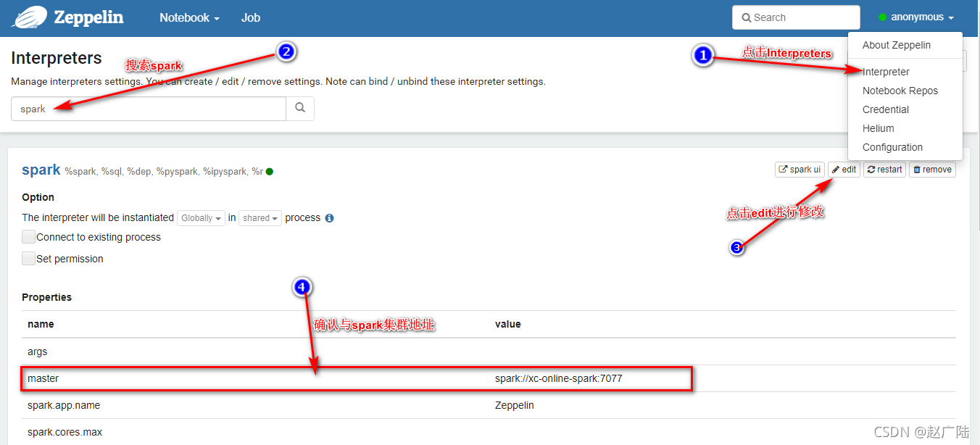The height and width of the screenshot is (445, 980).
Task: Open the Globally instantiation dropdown
Action: point(201,218)
